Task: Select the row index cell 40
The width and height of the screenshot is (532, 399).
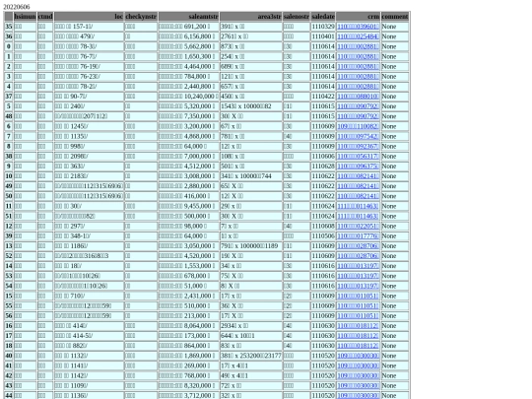Action: pyautogui.click(x=9, y=356)
